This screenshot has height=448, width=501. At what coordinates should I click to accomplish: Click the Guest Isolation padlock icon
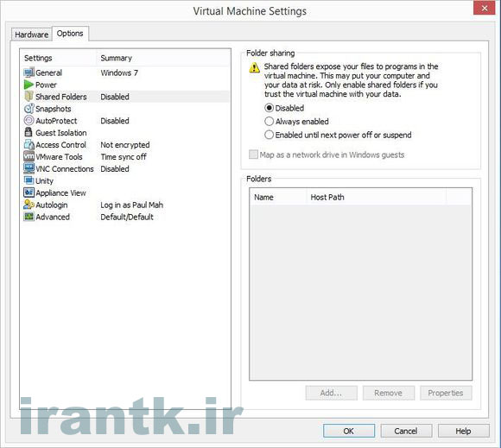click(29, 132)
